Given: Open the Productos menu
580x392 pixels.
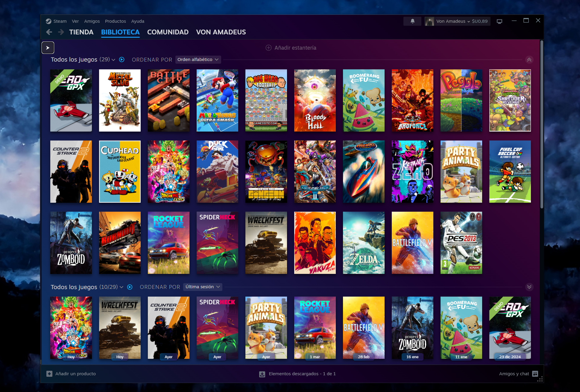Looking at the screenshot, I should coord(115,21).
